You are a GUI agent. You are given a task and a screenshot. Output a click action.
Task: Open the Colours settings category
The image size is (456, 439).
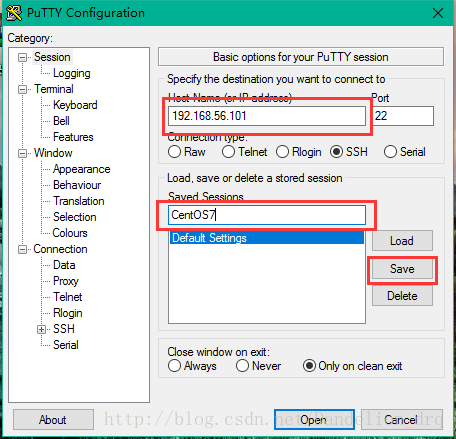[70, 233]
